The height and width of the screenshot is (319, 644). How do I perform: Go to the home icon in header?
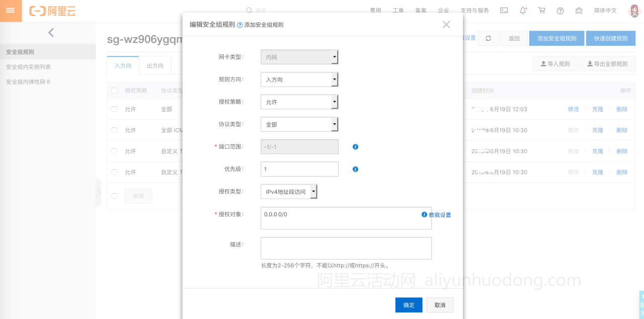point(579,11)
